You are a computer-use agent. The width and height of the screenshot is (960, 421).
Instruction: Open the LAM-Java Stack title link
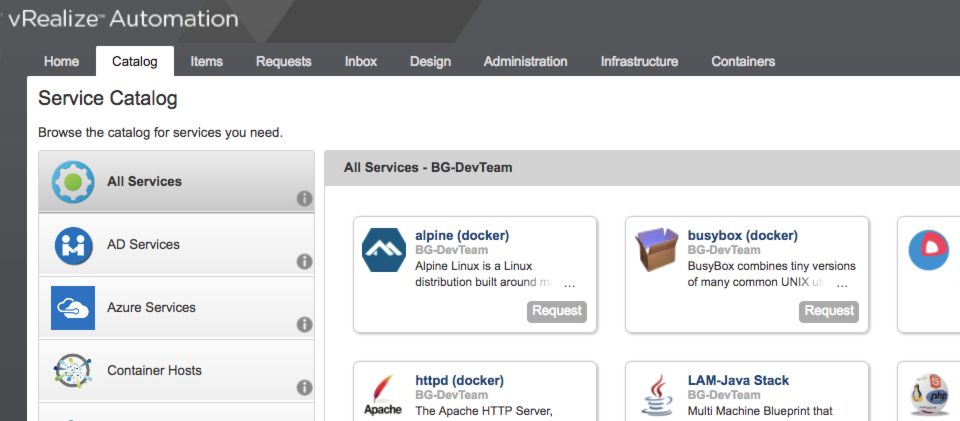pyautogui.click(x=738, y=381)
